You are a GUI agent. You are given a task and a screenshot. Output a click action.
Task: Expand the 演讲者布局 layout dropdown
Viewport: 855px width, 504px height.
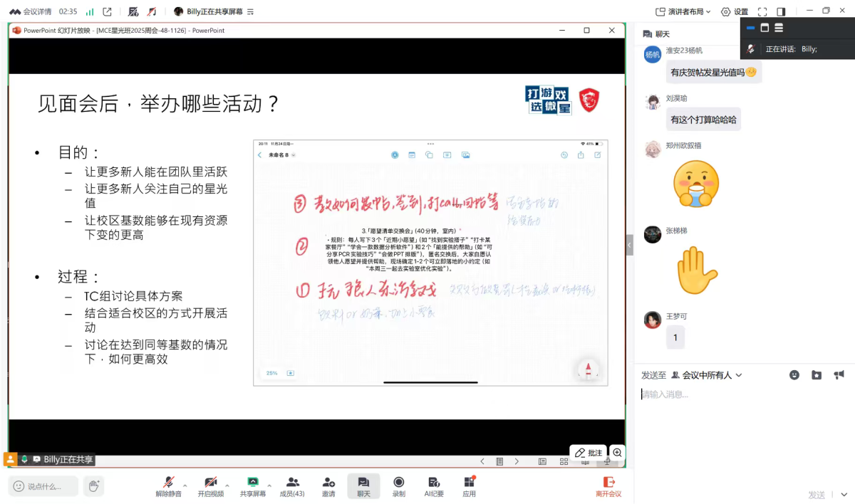(x=683, y=11)
